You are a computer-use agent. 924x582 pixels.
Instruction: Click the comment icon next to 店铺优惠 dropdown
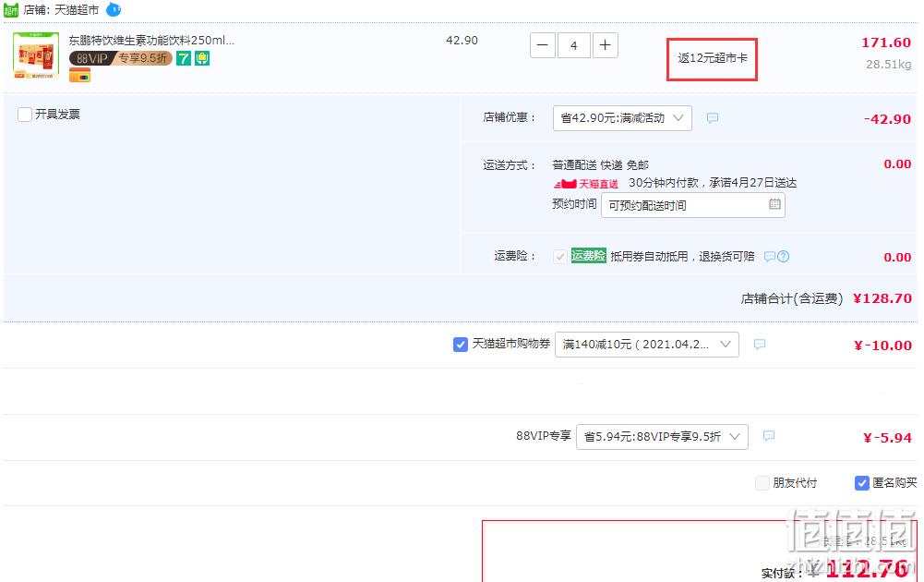click(713, 118)
